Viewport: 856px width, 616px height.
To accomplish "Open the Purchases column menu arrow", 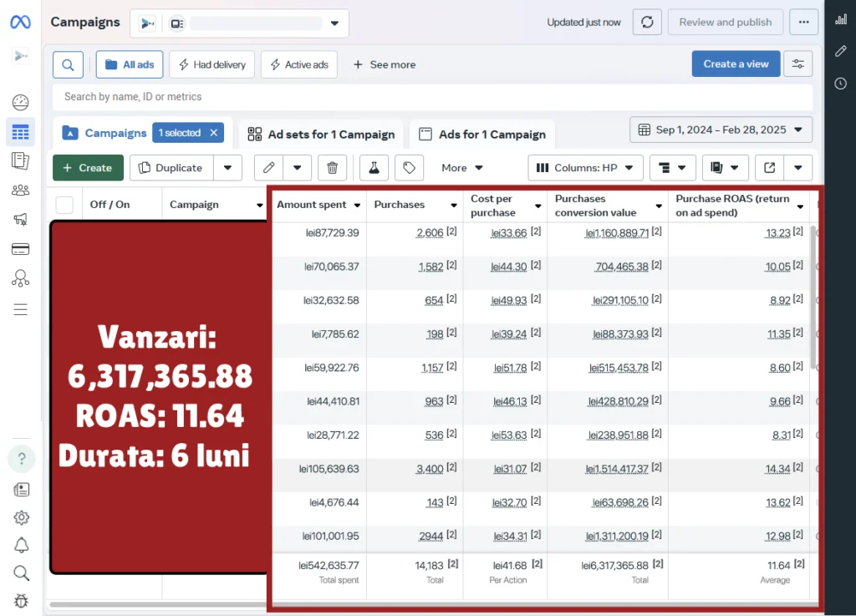I will [x=454, y=205].
